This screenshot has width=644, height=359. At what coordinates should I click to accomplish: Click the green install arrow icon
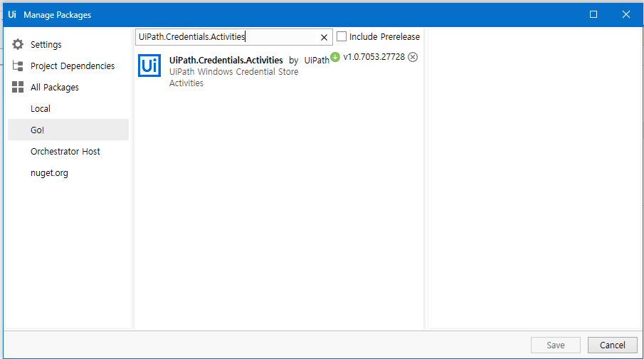(335, 57)
